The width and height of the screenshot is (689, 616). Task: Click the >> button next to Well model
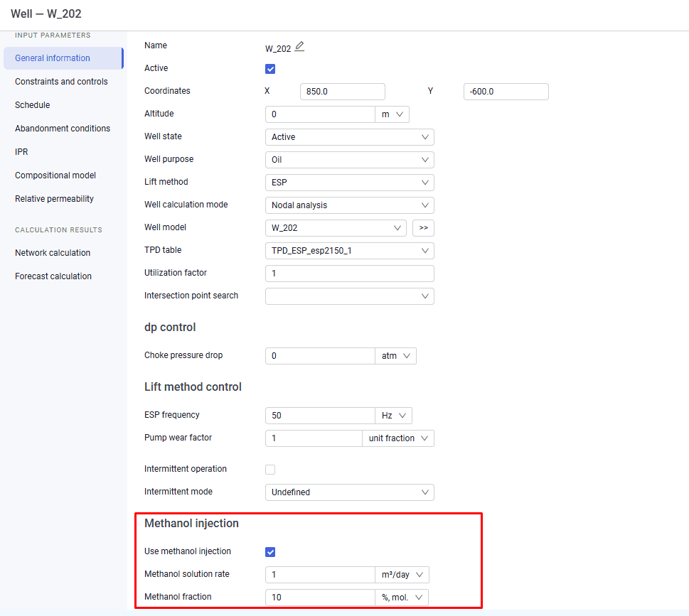[423, 228]
